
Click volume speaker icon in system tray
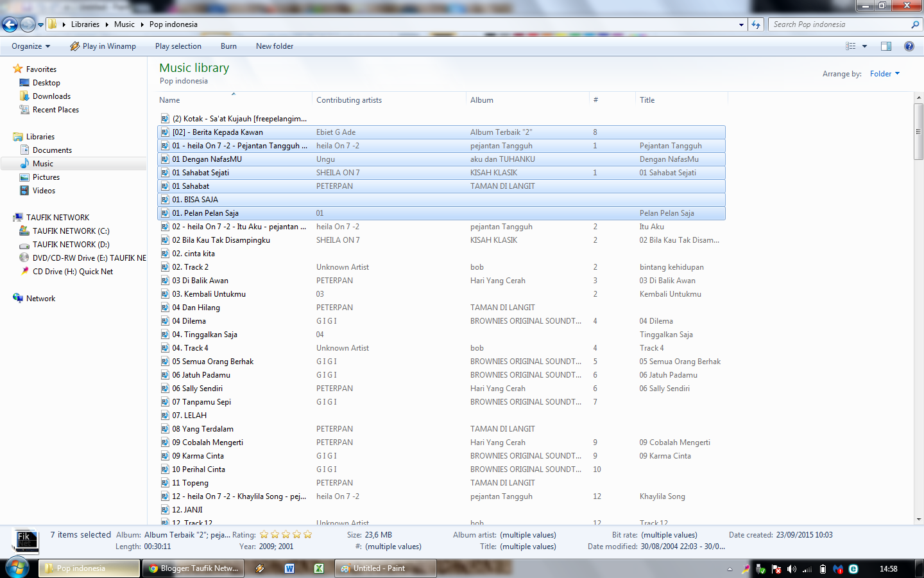(x=792, y=569)
